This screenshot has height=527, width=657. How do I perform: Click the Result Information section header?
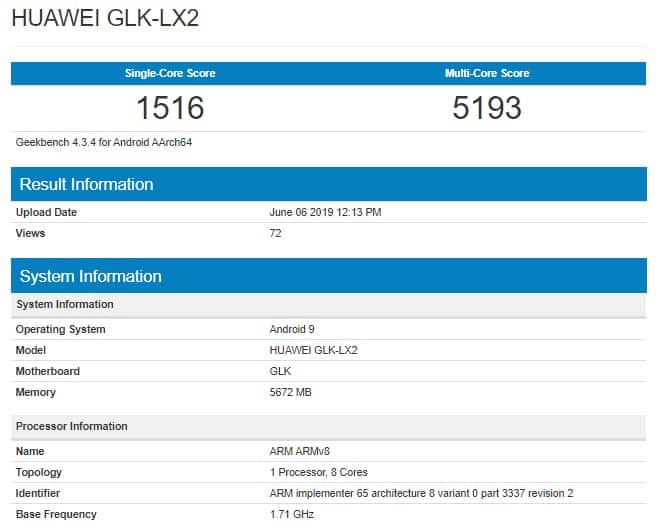tap(86, 184)
